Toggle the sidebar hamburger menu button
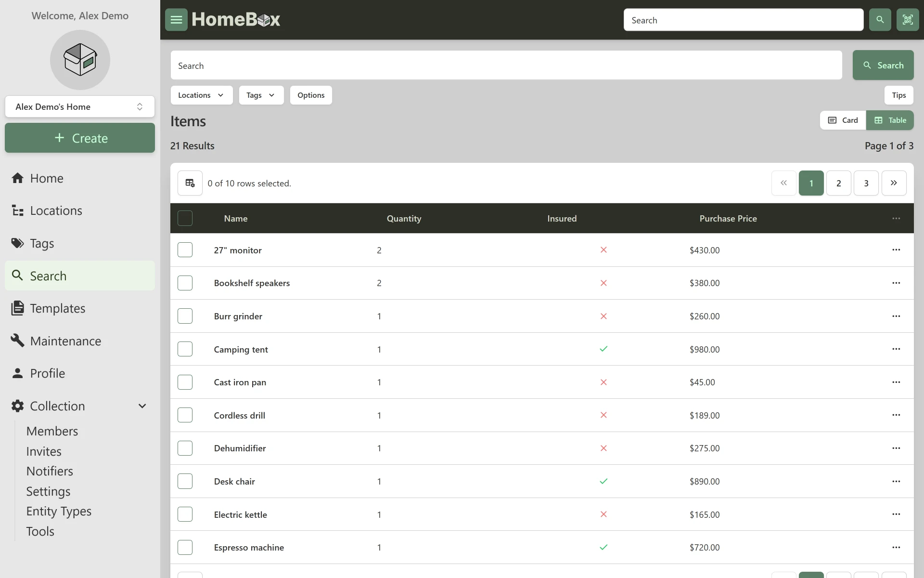The height and width of the screenshot is (578, 924). coord(176,20)
